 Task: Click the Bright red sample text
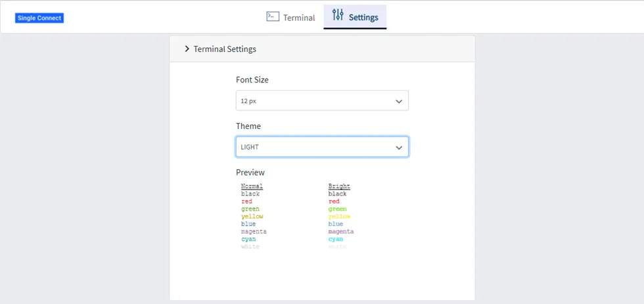pyautogui.click(x=334, y=201)
